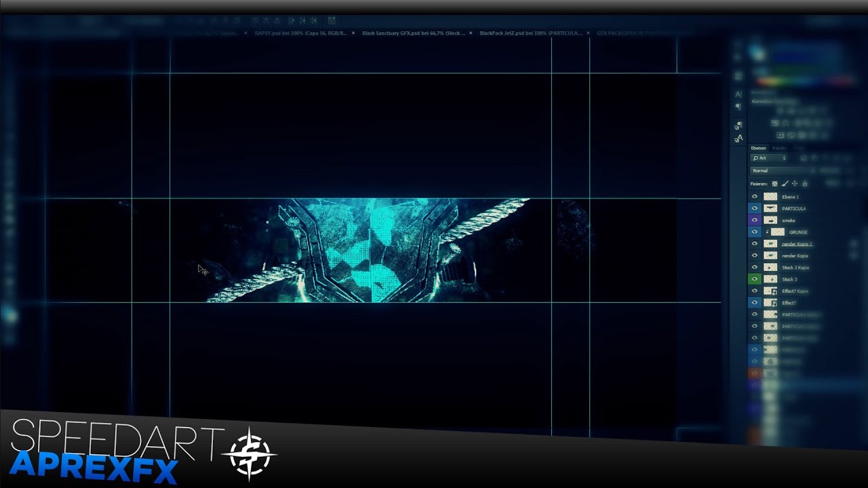Open the Paragraph Styles panel icon
This screenshot has width=868, height=488.
click(x=738, y=125)
